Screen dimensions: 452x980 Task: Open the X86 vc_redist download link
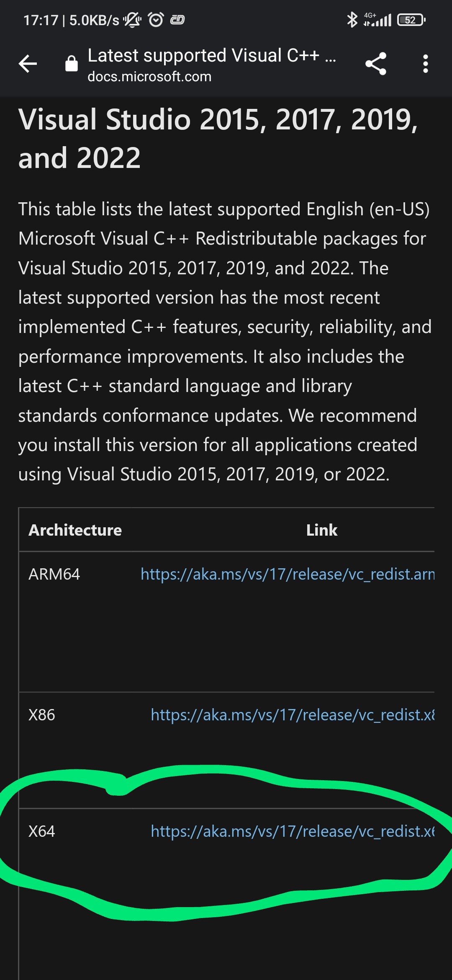tap(292, 715)
